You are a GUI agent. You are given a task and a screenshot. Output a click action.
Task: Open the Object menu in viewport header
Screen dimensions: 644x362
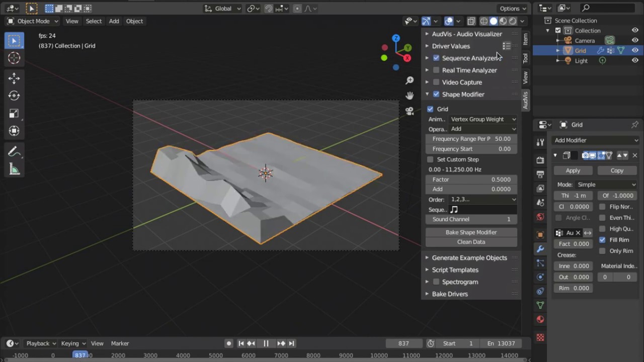[x=134, y=21]
